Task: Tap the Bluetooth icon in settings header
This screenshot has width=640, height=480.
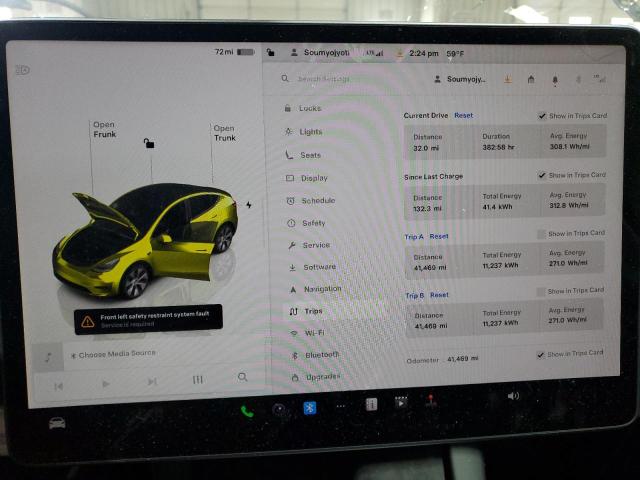Action: [x=578, y=80]
